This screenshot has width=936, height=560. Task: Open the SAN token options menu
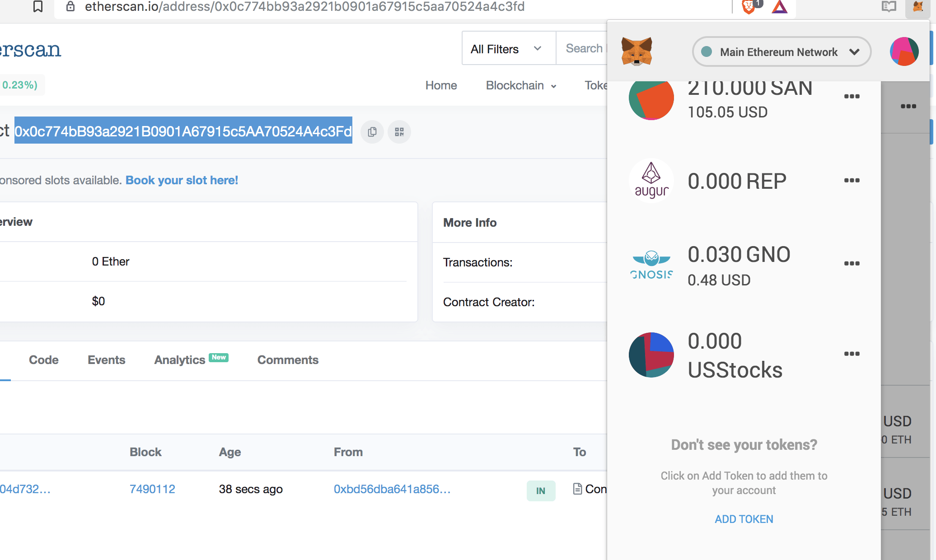(x=852, y=96)
